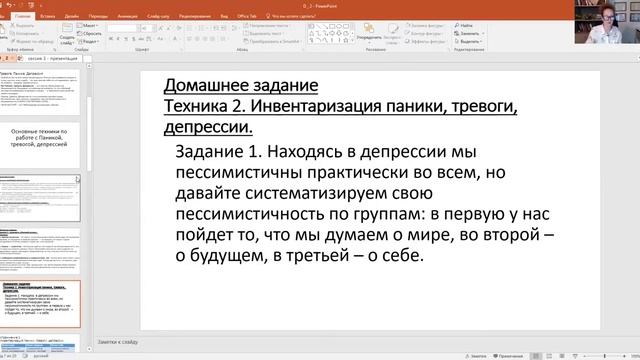Select the 'Основные техники' slide thumbnail
The height and width of the screenshot is (360, 640).
pyautogui.click(x=40, y=145)
